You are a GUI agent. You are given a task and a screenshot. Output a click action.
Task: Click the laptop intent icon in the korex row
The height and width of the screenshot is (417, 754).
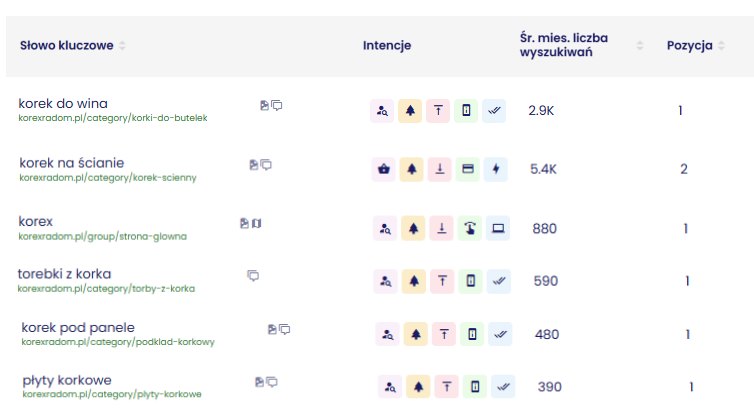(498, 228)
